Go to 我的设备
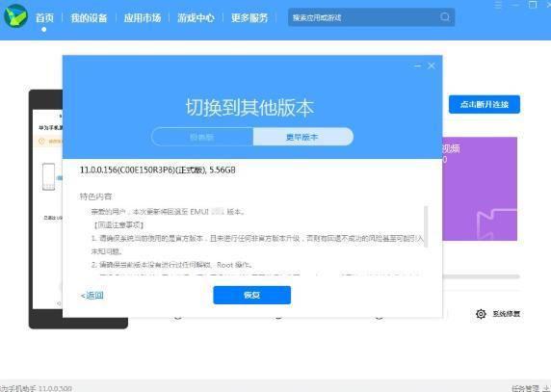 [89, 17]
